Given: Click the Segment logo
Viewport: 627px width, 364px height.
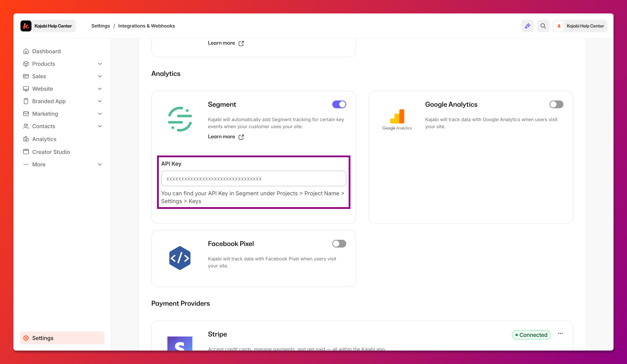Looking at the screenshot, I should coord(180,119).
